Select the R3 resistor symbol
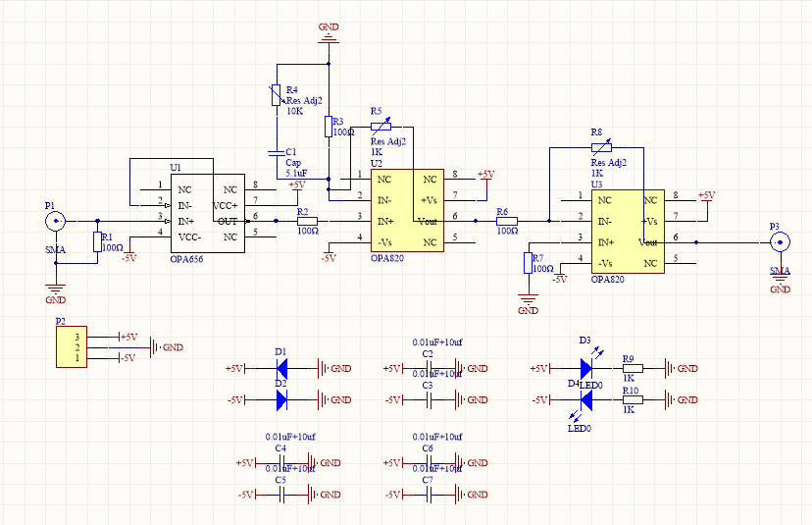 point(329,127)
